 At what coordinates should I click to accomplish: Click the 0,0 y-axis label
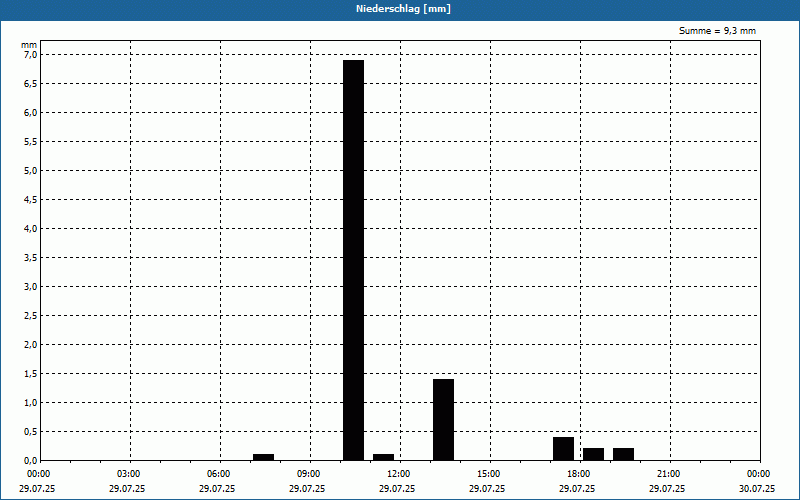(x=31, y=460)
